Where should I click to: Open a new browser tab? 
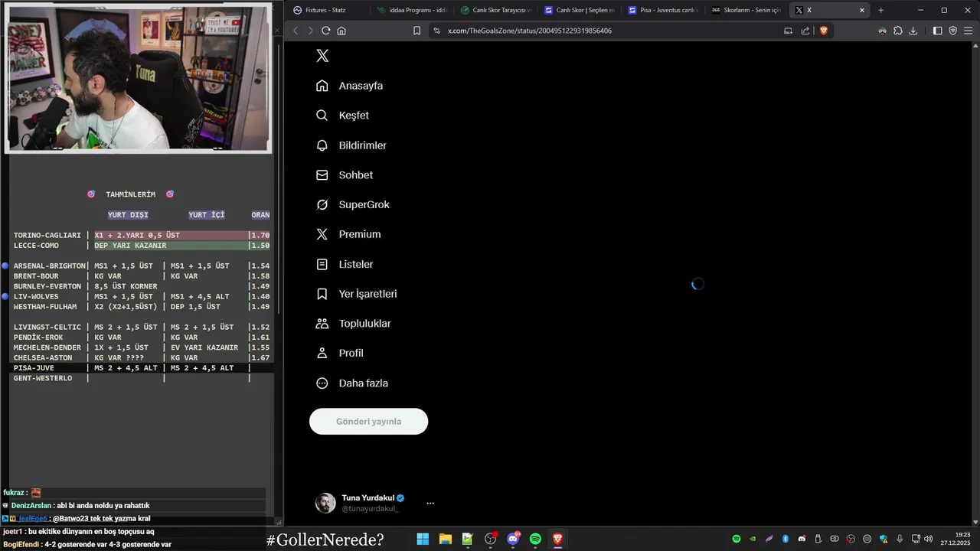tap(880, 10)
